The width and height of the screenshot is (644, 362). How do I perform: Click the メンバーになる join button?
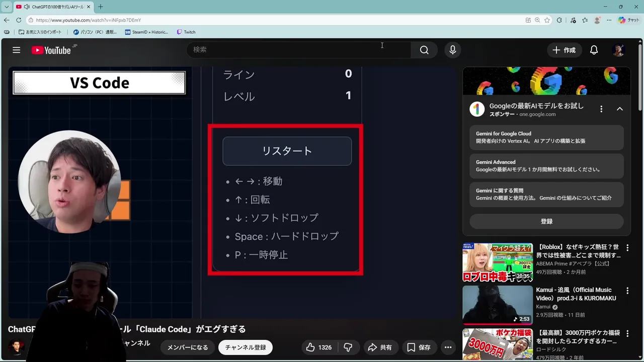[x=188, y=347]
